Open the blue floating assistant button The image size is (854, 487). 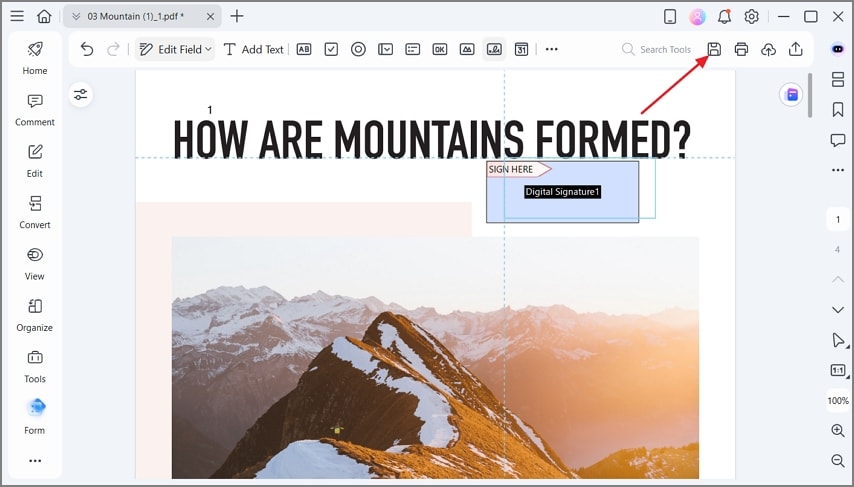tap(792, 95)
